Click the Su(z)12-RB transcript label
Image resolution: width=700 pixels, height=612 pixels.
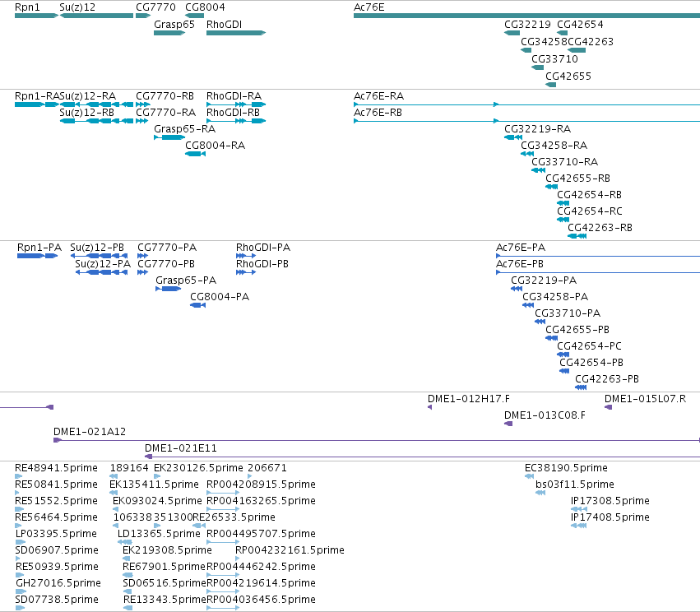click(x=86, y=113)
